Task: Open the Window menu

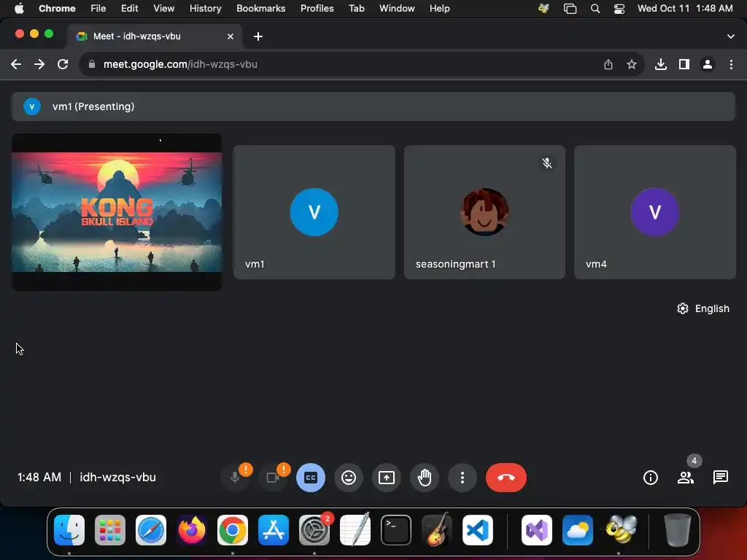Action: pyautogui.click(x=397, y=8)
